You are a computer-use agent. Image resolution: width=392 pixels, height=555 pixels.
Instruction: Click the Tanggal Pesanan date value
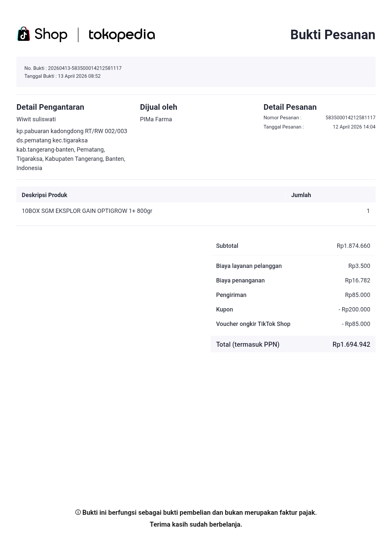pyautogui.click(x=354, y=127)
